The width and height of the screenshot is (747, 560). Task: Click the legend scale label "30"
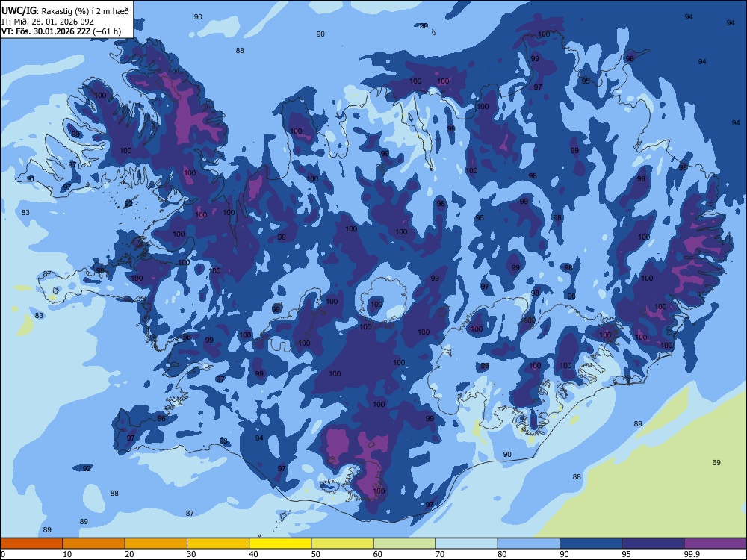click(191, 554)
